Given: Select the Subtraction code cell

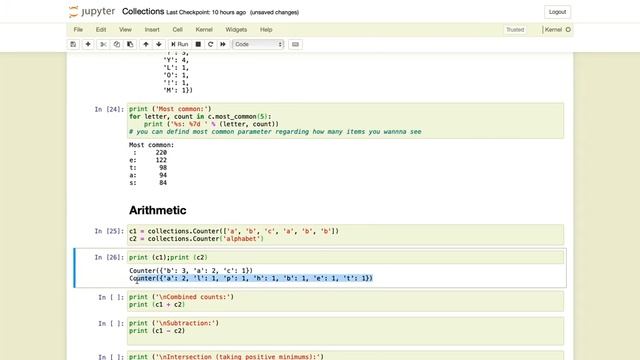Looking at the screenshot, I should click(x=345, y=331).
